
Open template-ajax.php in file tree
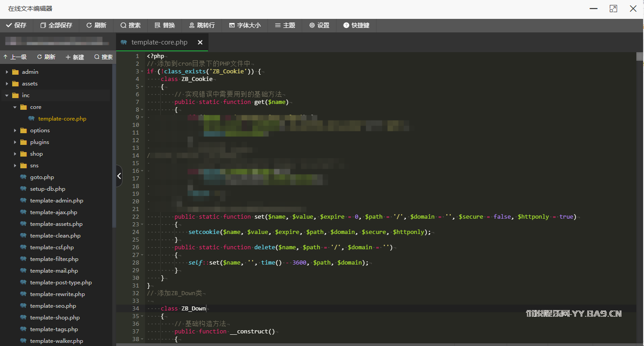pyautogui.click(x=53, y=212)
